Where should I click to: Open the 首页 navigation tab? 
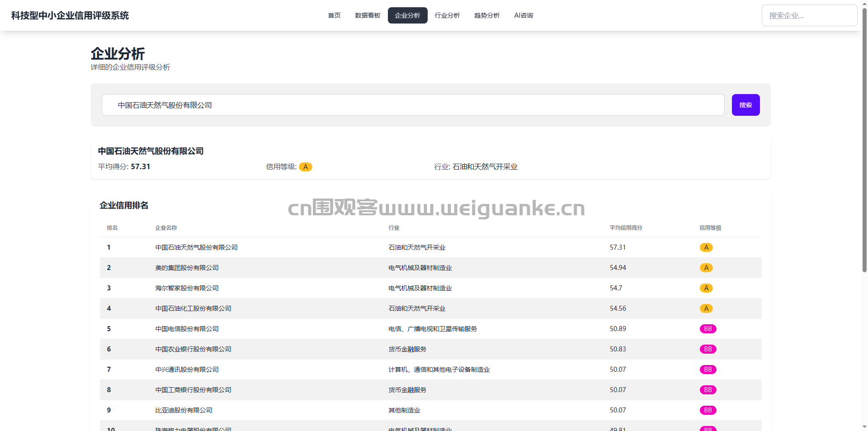334,15
